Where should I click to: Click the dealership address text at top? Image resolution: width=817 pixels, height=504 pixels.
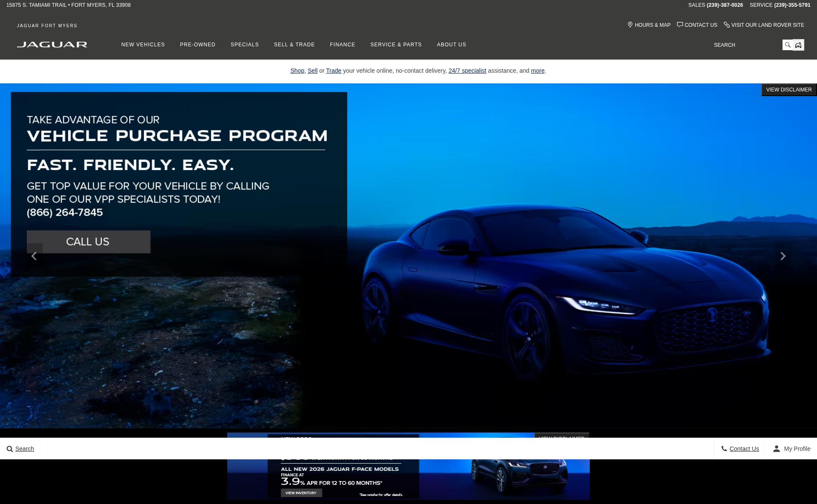(x=69, y=5)
